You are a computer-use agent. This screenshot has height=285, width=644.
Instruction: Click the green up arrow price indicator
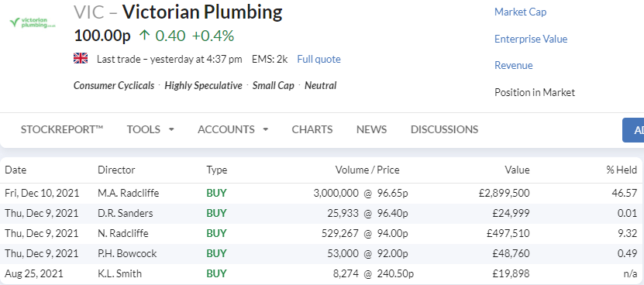pos(144,36)
